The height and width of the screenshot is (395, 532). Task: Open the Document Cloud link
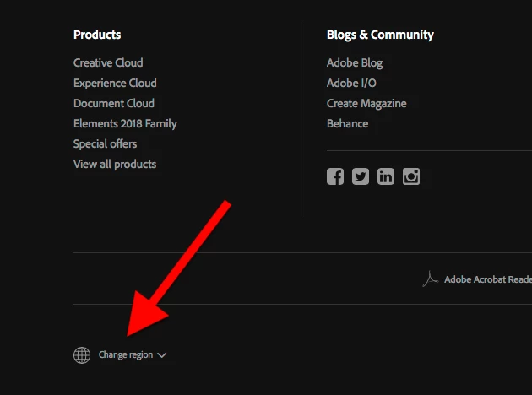[x=114, y=103]
